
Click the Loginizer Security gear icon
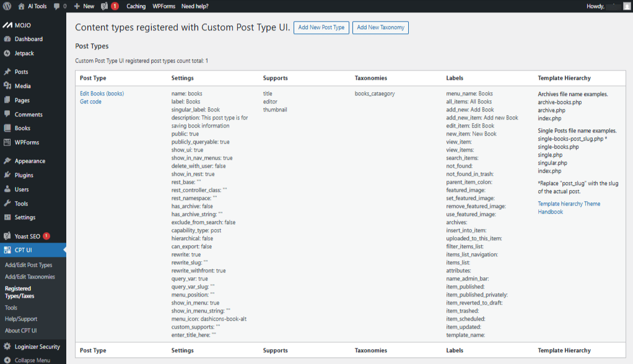coord(7,347)
